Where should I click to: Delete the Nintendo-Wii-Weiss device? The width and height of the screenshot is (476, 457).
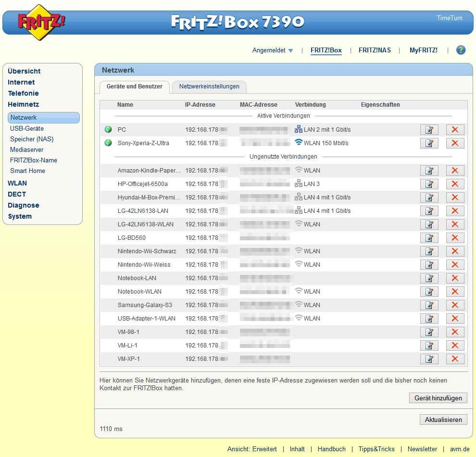[x=455, y=265]
